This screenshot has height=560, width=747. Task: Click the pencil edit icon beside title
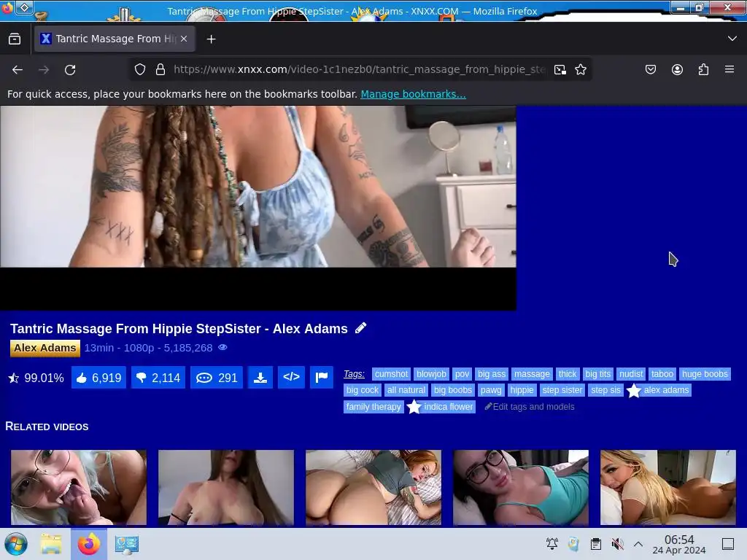point(360,328)
